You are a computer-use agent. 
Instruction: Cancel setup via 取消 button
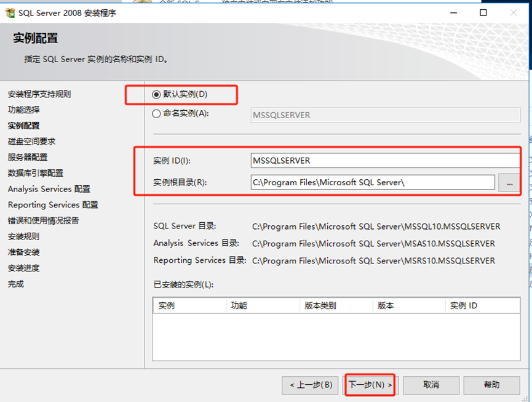(x=431, y=385)
